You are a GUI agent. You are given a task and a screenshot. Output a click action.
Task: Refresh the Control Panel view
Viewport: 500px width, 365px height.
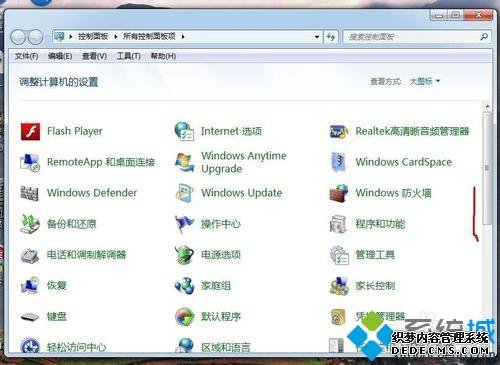coord(331,37)
